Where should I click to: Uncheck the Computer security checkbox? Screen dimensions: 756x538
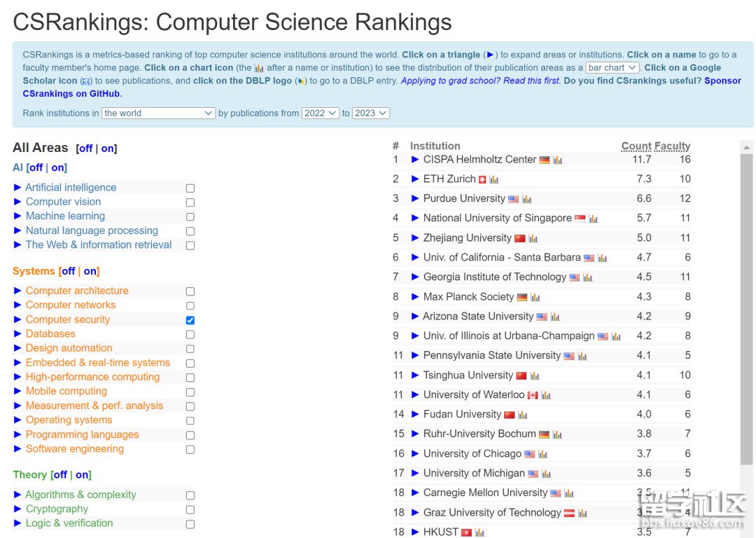click(190, 320)
